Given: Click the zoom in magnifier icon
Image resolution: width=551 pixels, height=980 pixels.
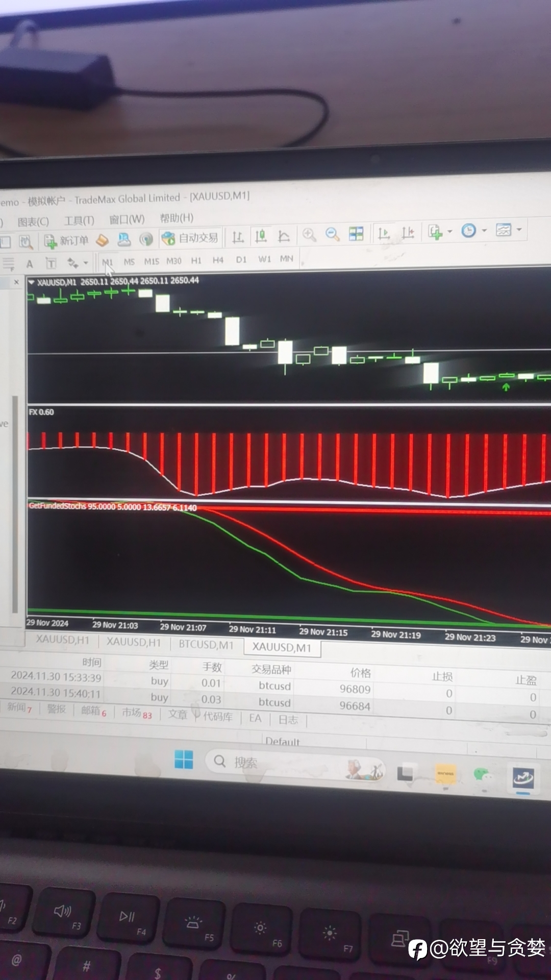Looking at the screenshot, I should [x=309, y=234].
